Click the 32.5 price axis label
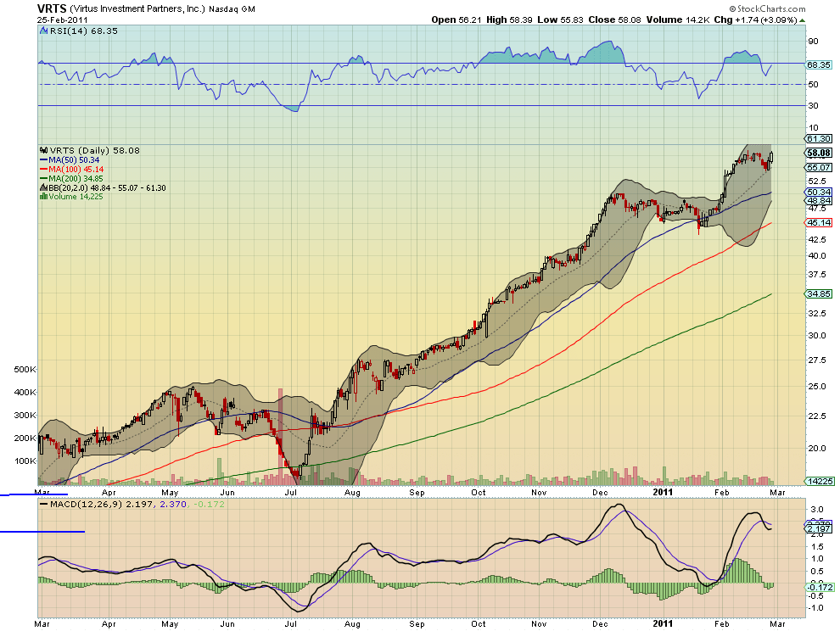Image resolution: width=840 pixels, height=631 pixels. [x=817, y=313]
